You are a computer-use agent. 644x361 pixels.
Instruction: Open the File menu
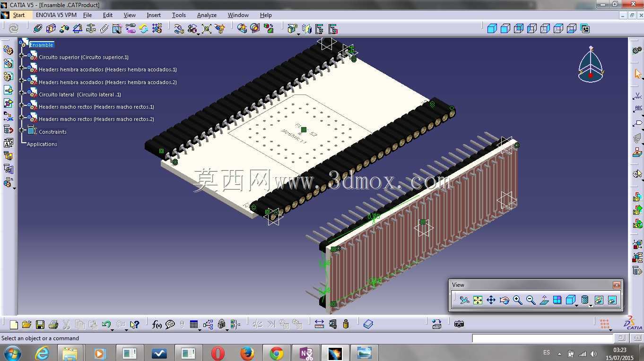point(87,15)
